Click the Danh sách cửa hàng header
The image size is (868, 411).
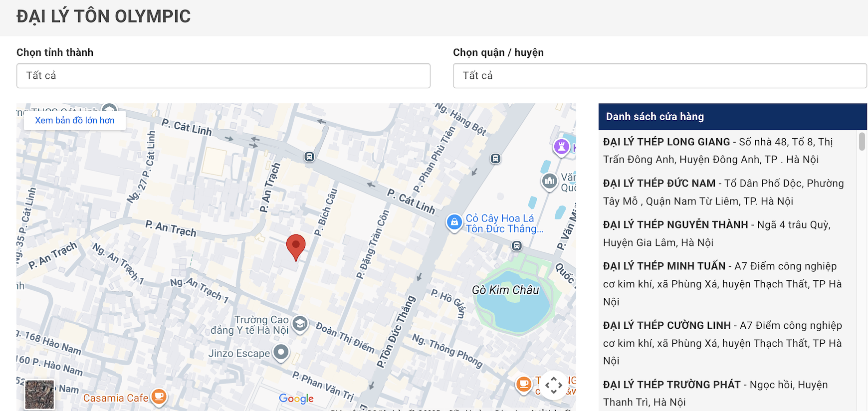pyautogui.click(x=733, y=117)
